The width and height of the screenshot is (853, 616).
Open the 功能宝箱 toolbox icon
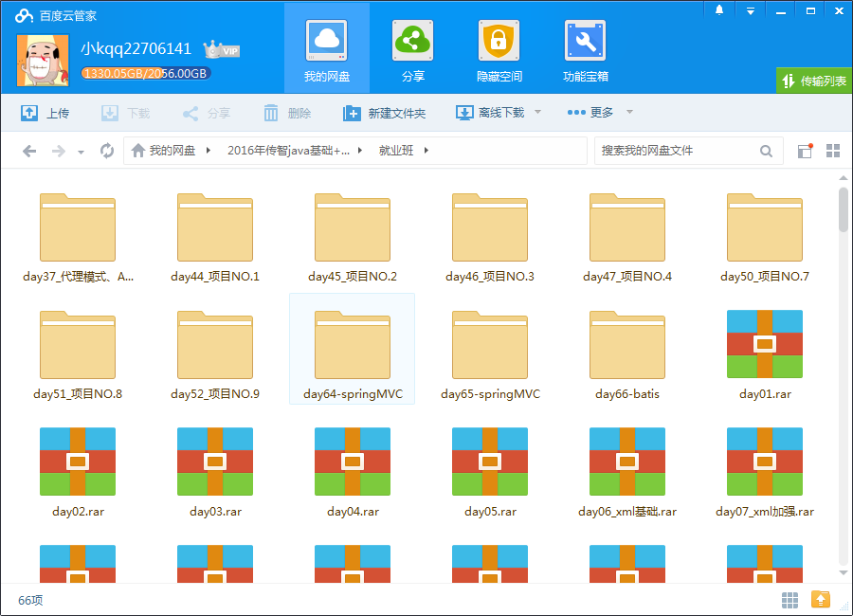coord(585,41)
